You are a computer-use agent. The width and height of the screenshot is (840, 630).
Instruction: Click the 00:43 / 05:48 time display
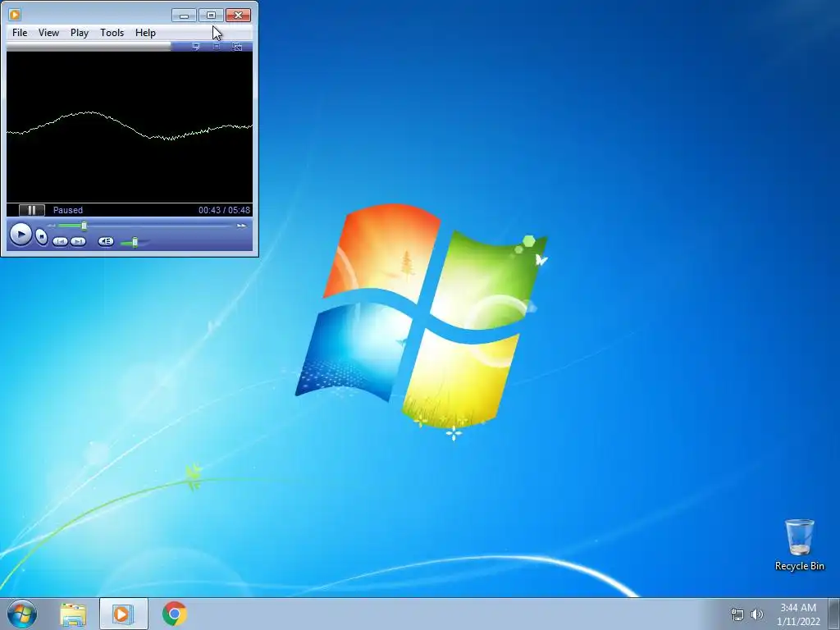224,210
